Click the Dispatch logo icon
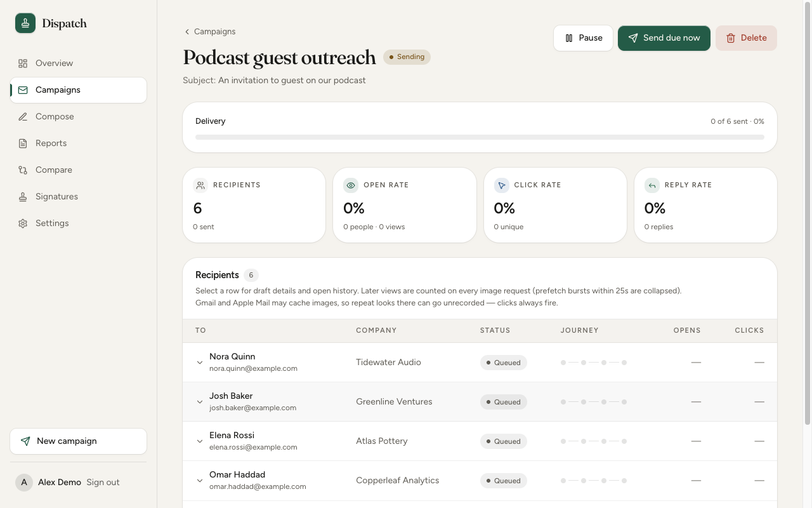Screen dimensions: 812x508 [25, 23]
